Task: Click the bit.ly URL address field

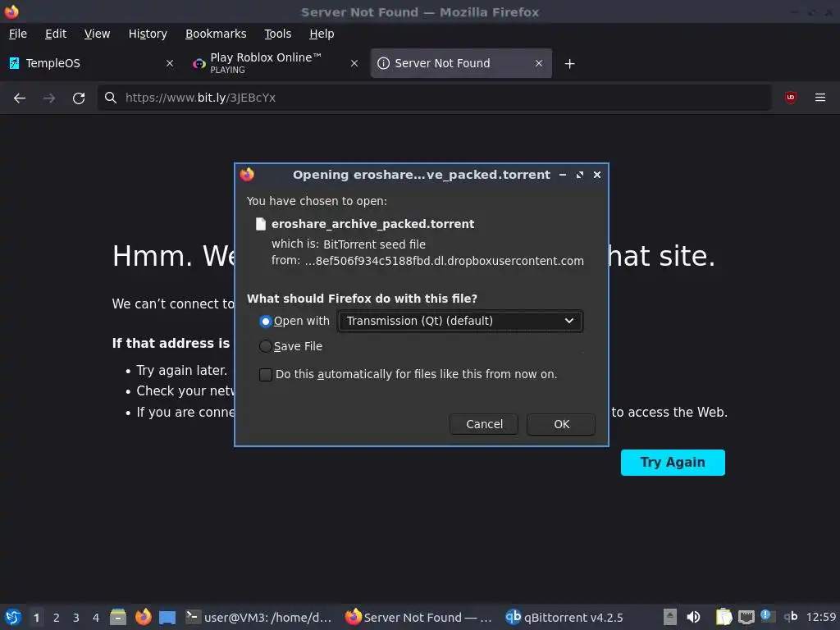Action: point(434,98)
